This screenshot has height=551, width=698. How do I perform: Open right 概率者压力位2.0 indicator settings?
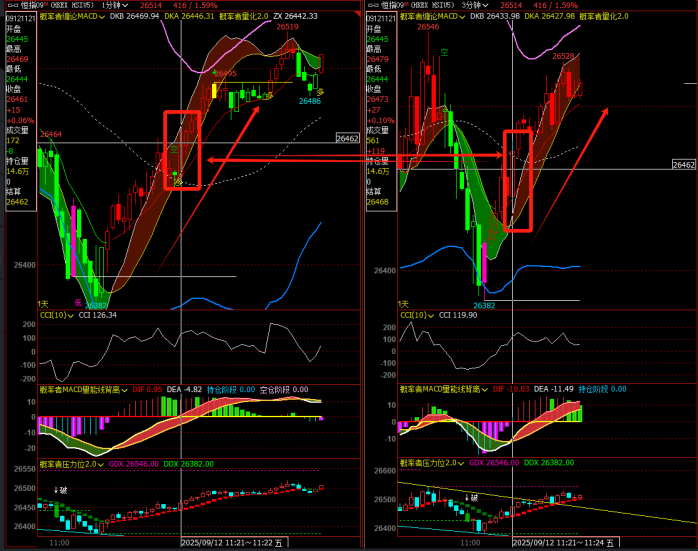(461, 463)
